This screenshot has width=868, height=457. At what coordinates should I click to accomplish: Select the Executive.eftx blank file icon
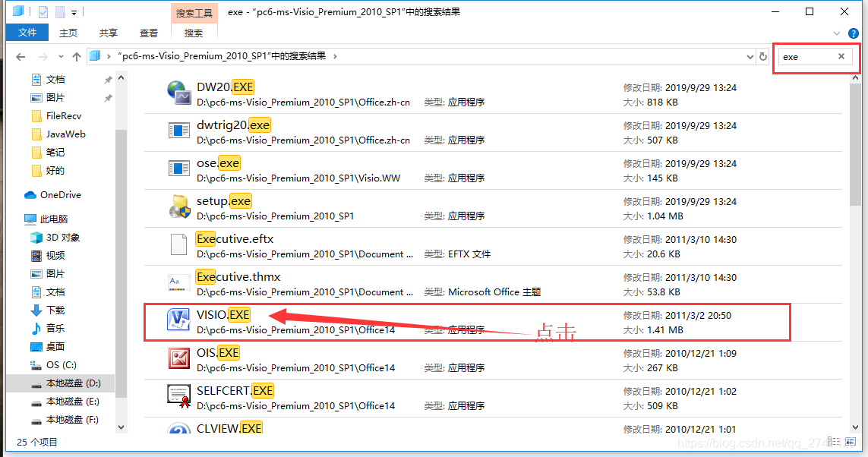178,244
